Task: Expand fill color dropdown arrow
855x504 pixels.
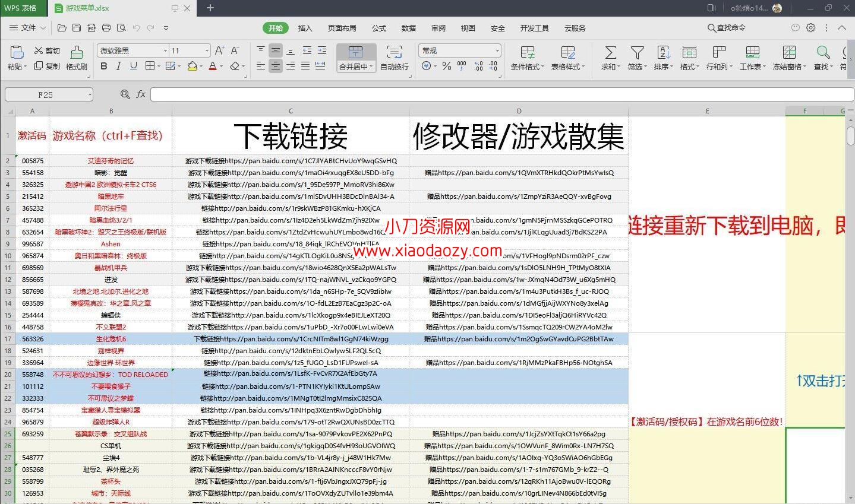Action: (201, 66)
